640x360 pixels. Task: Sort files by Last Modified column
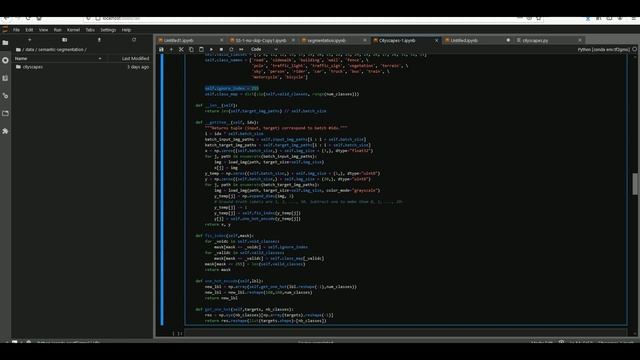(x=135, y=59)
